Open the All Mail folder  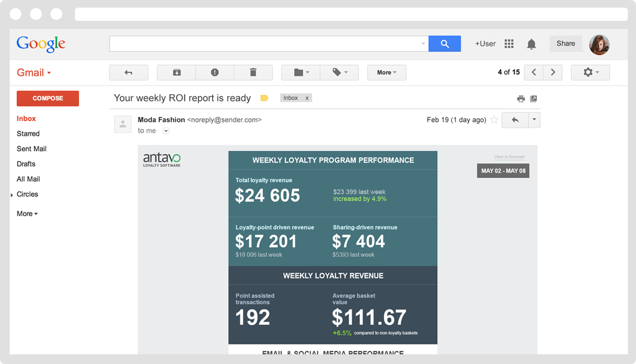(29, 179)
